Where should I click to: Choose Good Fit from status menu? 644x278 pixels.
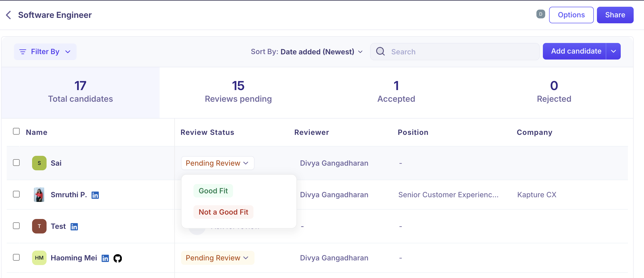tap(213, 191)
